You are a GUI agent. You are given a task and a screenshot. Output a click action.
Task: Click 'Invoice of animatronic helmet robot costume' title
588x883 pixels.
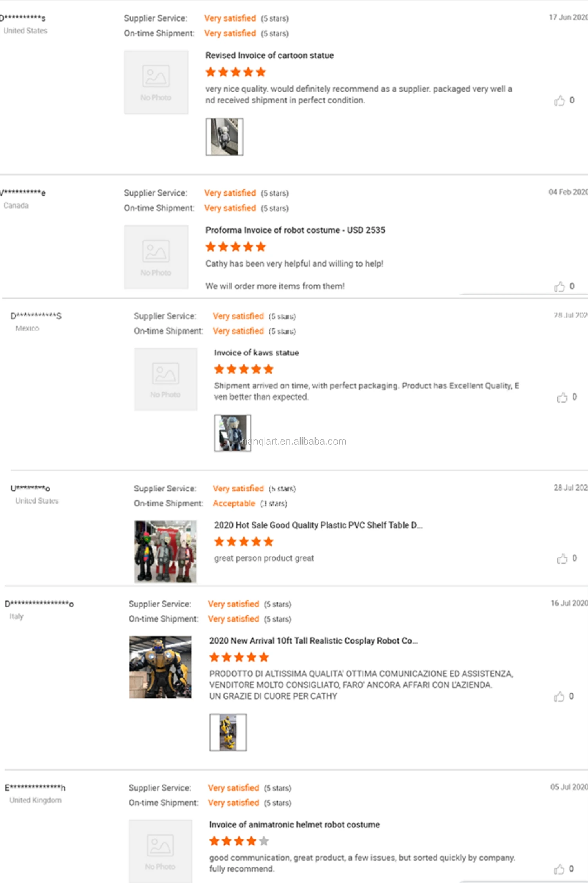click(294, 825)
